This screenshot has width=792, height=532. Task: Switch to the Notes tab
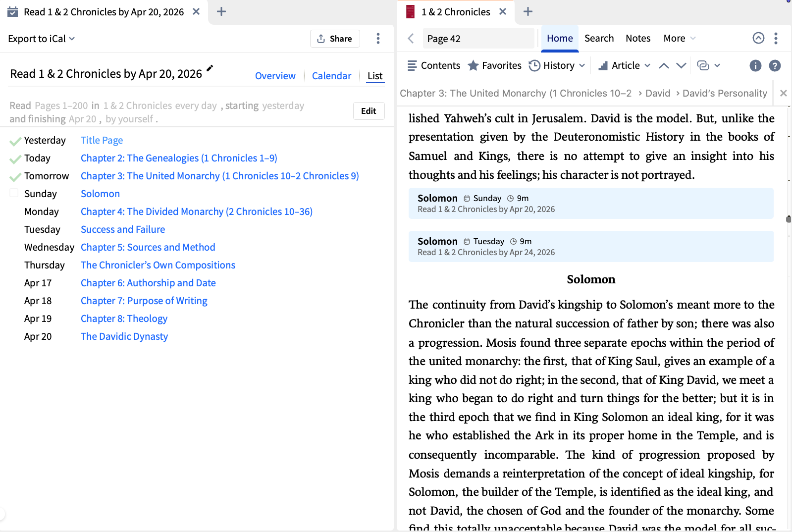tap(638, 38)
